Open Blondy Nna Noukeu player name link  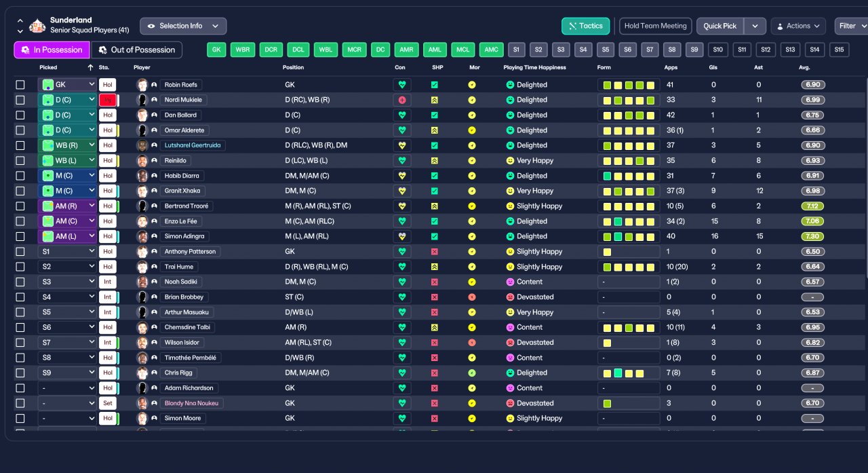point(192,403)
